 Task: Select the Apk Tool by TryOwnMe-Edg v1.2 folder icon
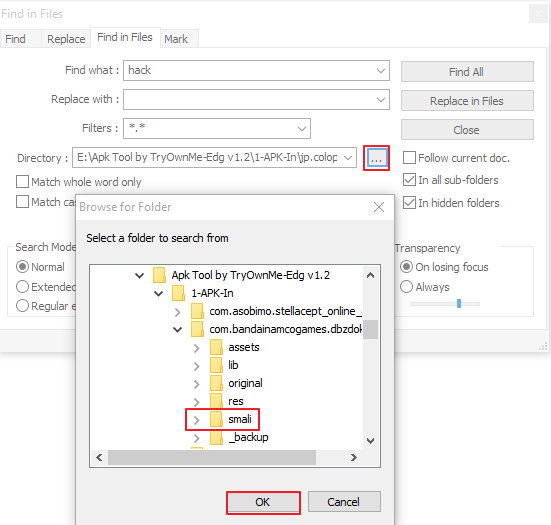click(x=159, y=275)
